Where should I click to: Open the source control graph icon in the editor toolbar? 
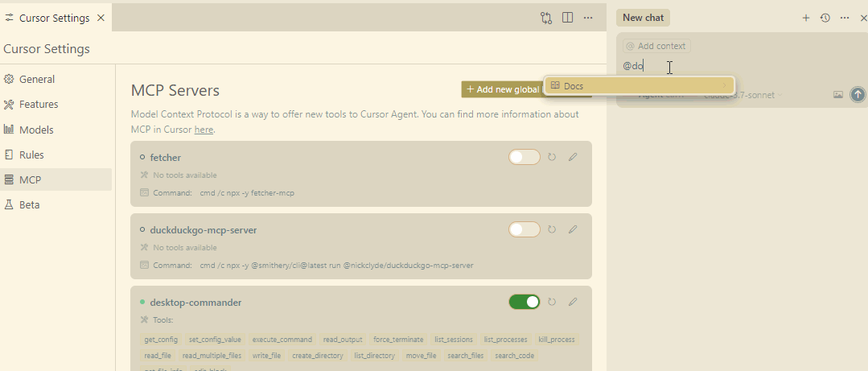[546, 18]
